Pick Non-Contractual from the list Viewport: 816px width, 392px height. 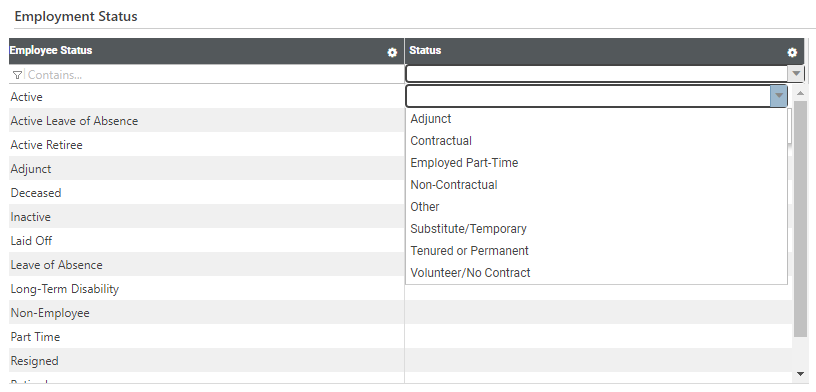pyautogui.click(x=454, y=185)
